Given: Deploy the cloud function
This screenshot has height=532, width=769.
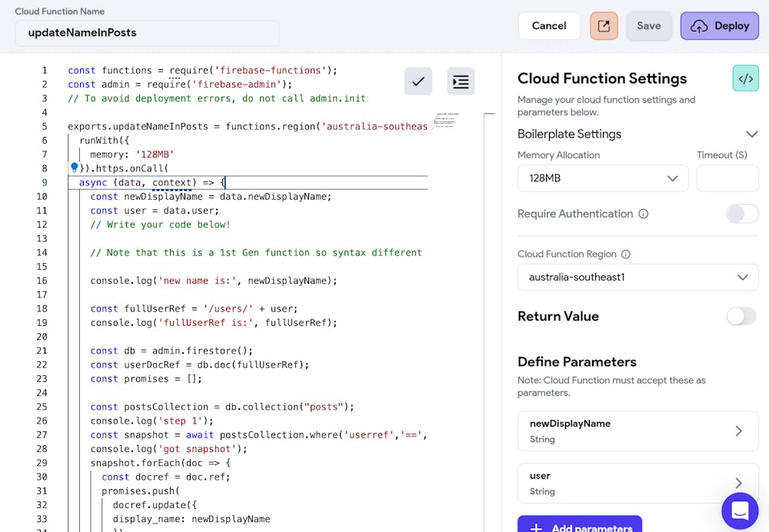Looking at the screenshot, I should click(719, 25).
